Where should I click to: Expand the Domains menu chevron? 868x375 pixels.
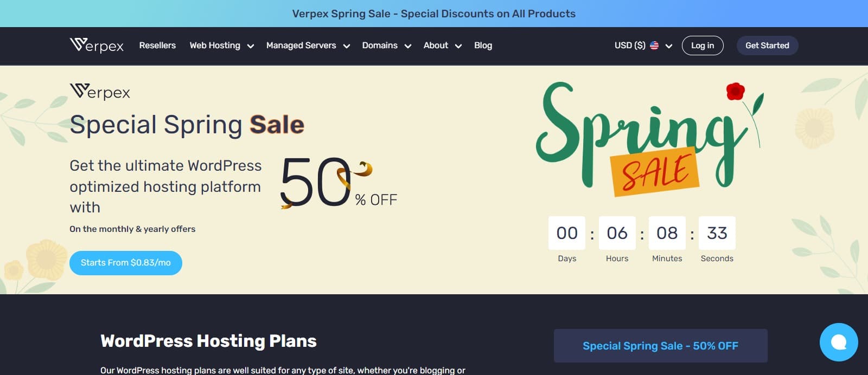click(x=407, y=46)
